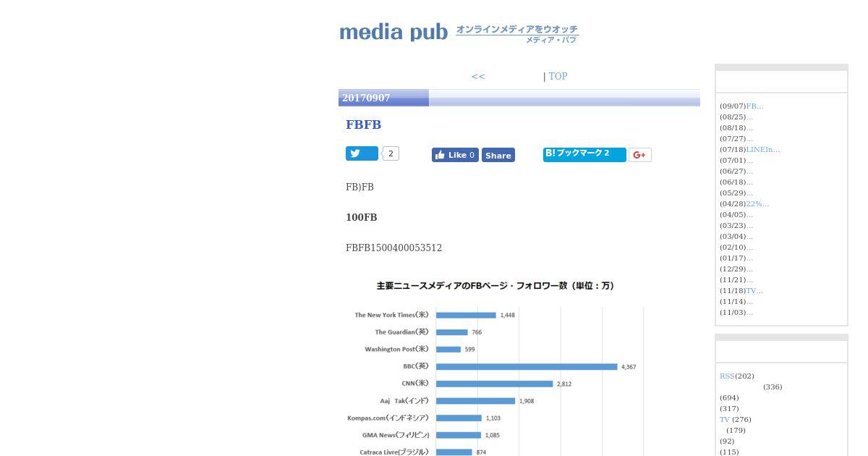Viewport: 868px width, 456px height.
Task: Open the 02/10 recent post link
Action: [749, 247]
